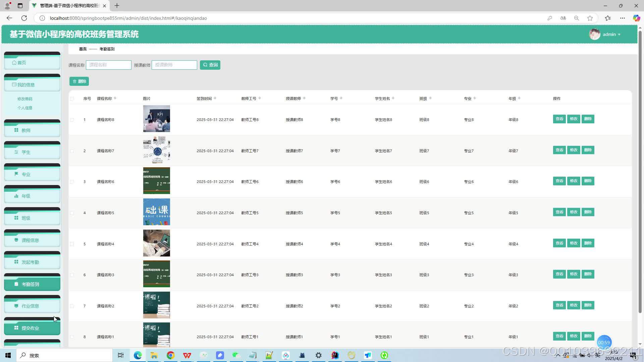Image resolution: width=644 pixels, height=362 pixels.
Task: Open 课程信息 menu in sidebar
Action: (x=30, y=240)
